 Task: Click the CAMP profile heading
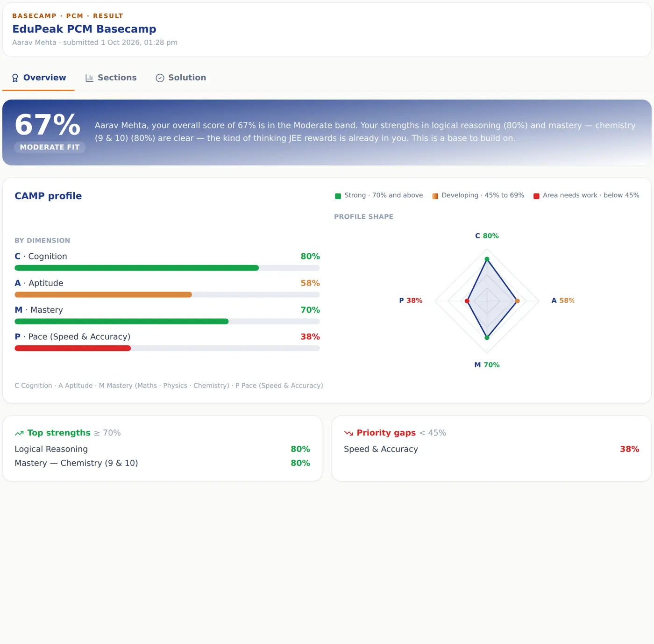click(x=48, y=196)
